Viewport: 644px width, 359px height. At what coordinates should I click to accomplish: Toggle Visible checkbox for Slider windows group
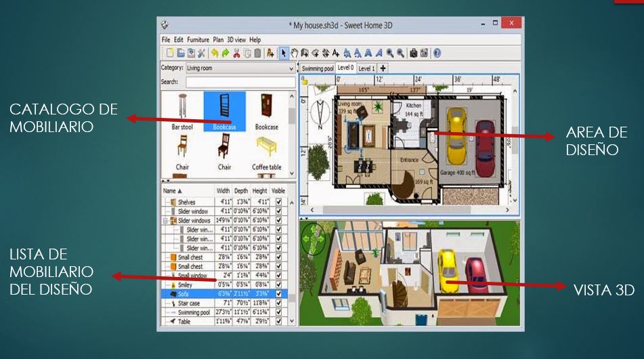(279, 221)
